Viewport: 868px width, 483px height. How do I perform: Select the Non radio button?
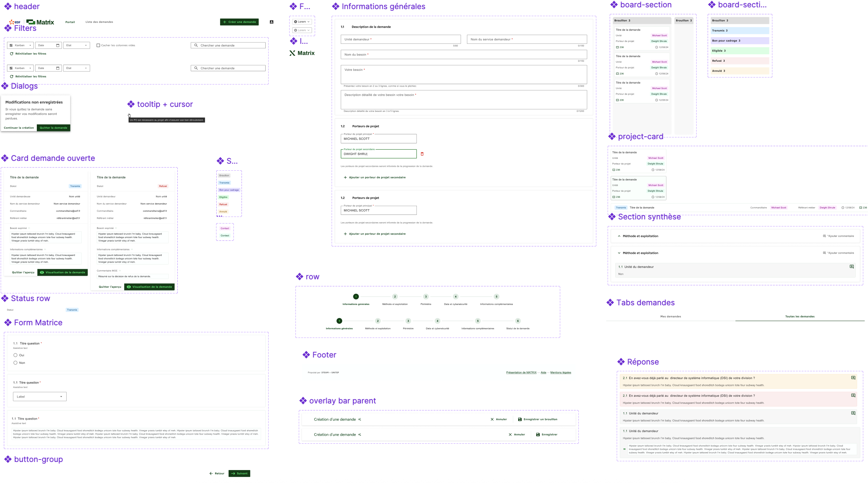click(15, 363)
